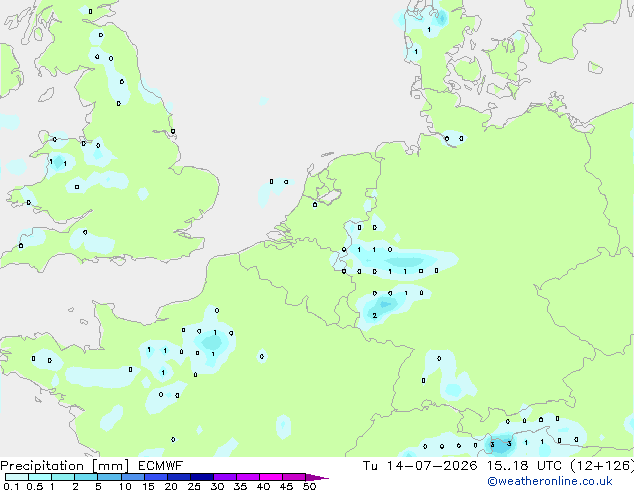Click the "15..18 UTC" time range text

tap(524, 466)
